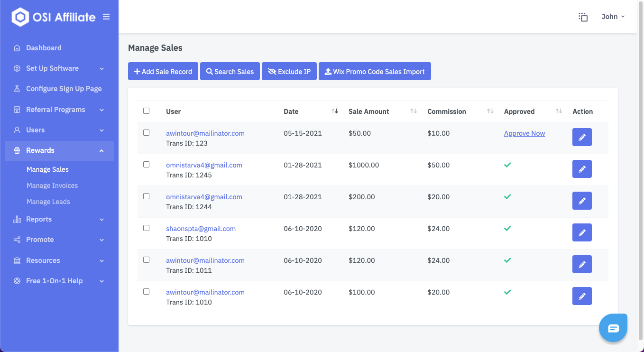Click green checkmark in Trans ID 1245 row
Screen dimensions: 644x352
pyautogui.click(x=507, y=165)
